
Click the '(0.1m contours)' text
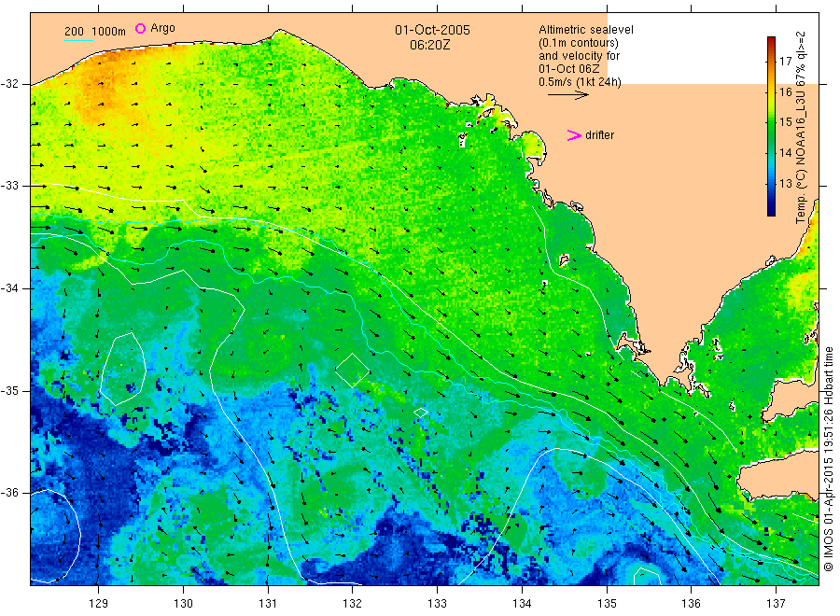578,43
